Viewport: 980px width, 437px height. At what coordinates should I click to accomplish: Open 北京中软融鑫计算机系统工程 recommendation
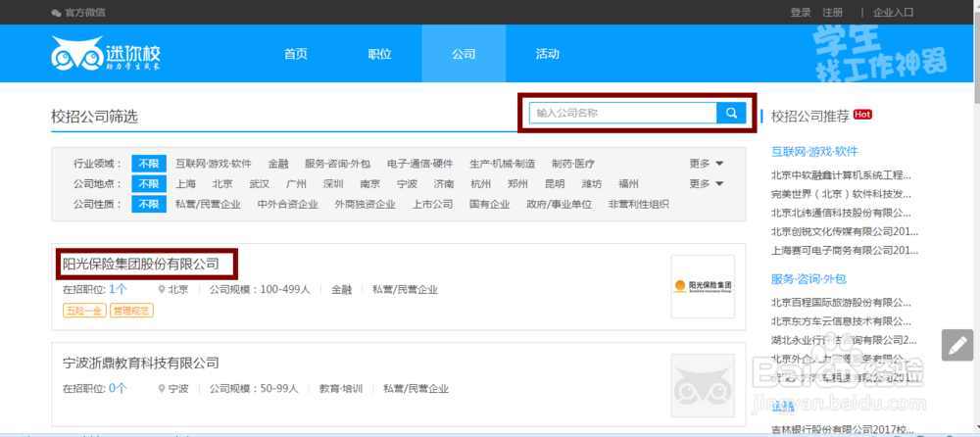click(x=841, y=175)
